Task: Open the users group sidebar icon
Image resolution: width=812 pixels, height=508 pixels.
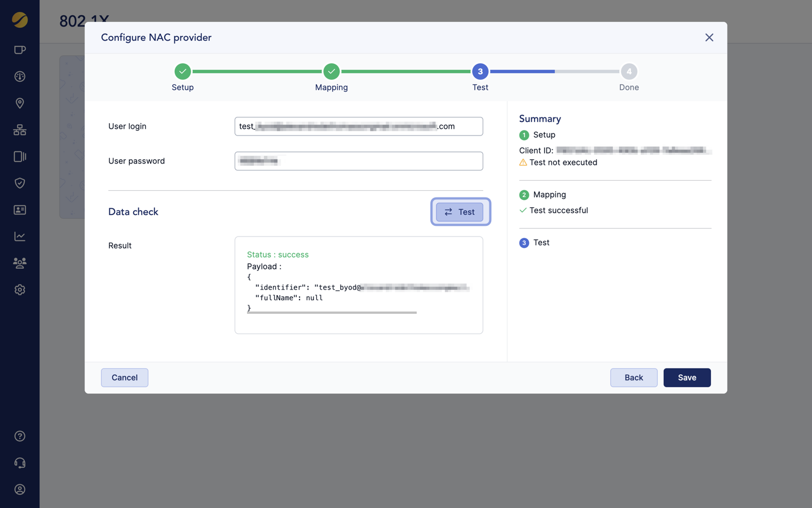Action: point(20,263)
